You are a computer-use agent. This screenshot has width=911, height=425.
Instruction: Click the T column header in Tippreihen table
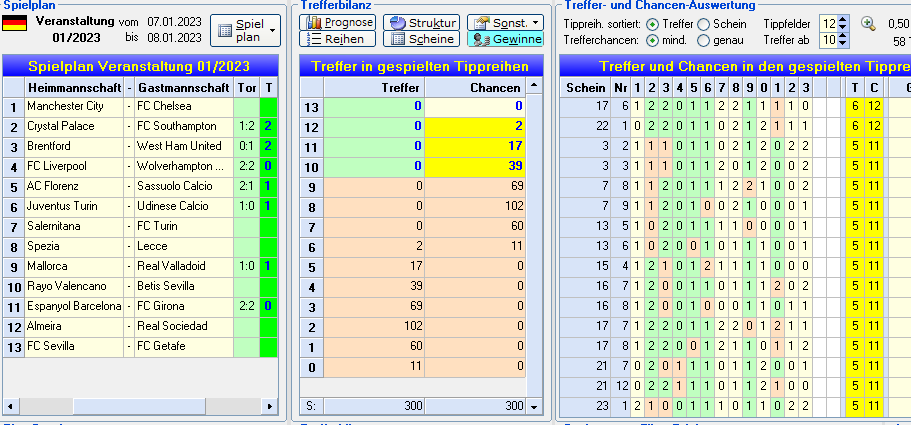coord(855,88)
